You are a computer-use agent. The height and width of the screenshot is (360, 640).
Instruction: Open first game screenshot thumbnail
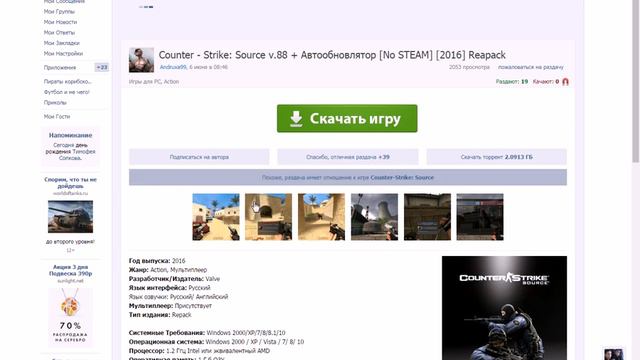[216, 217]
